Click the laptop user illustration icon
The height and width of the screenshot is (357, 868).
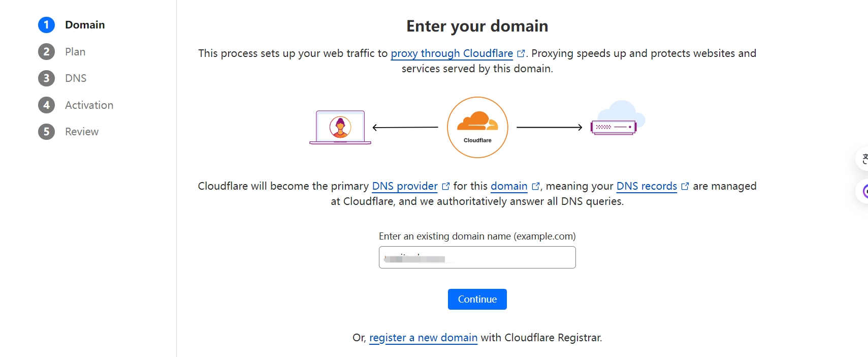pos(340,127)
